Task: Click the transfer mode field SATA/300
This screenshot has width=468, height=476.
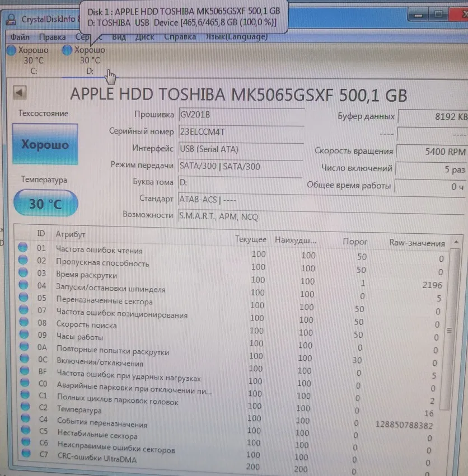Action: [x=240, y=166]
